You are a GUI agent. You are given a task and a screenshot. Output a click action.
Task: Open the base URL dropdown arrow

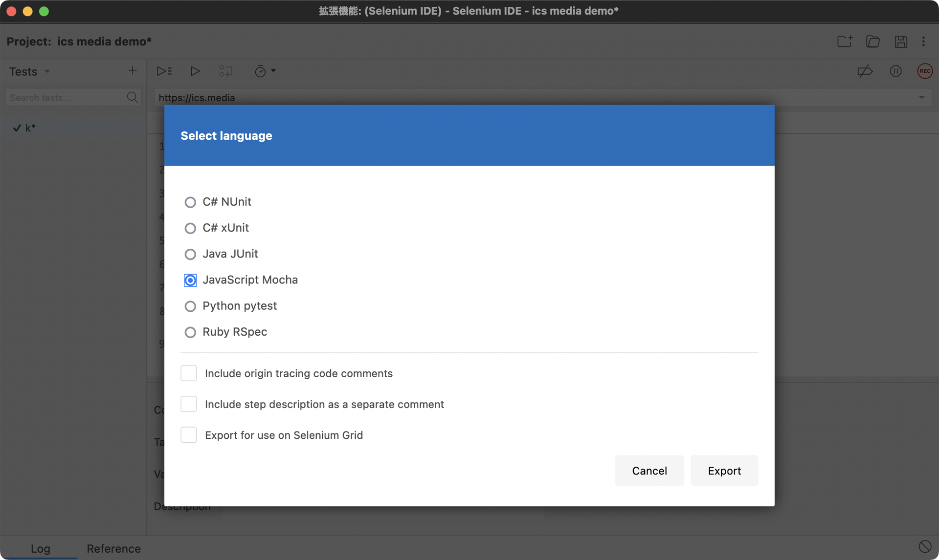click(921, 97)
